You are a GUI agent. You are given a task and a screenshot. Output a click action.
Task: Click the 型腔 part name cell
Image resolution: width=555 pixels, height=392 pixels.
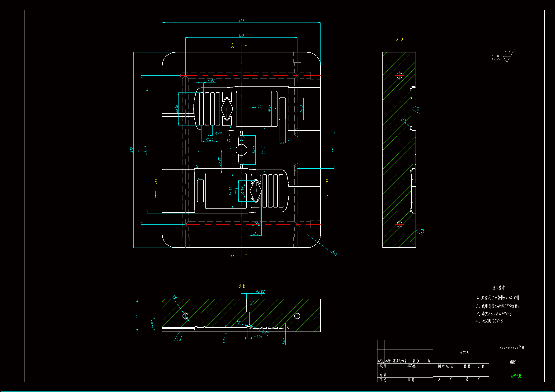[513, 362]
